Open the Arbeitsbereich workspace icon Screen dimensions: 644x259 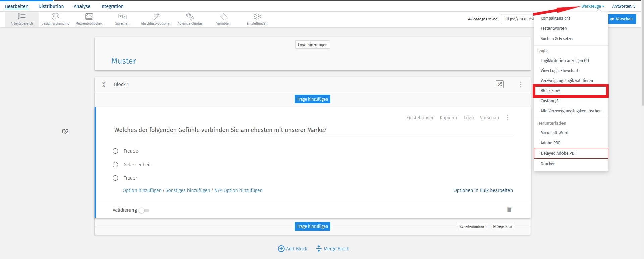(22, 16)
